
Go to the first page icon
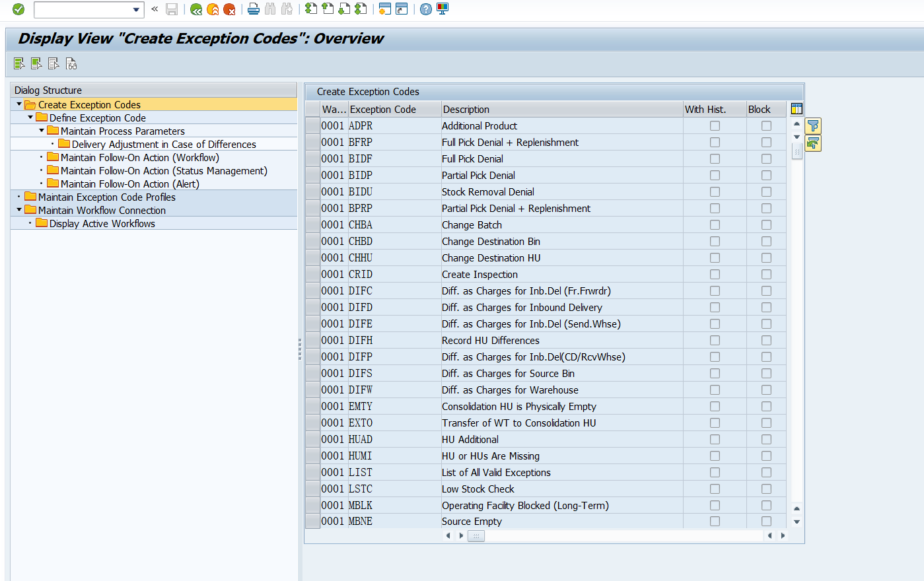point(310,9)
